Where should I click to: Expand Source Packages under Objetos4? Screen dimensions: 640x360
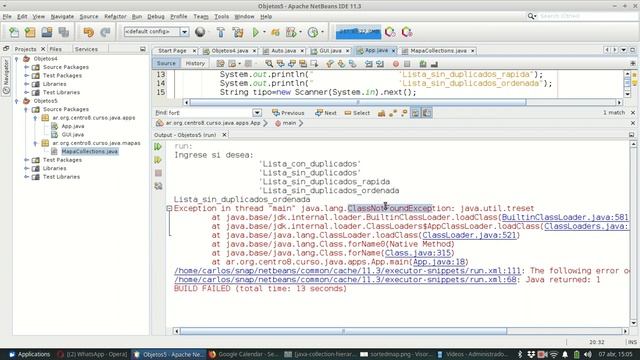[x=26, y=67]
